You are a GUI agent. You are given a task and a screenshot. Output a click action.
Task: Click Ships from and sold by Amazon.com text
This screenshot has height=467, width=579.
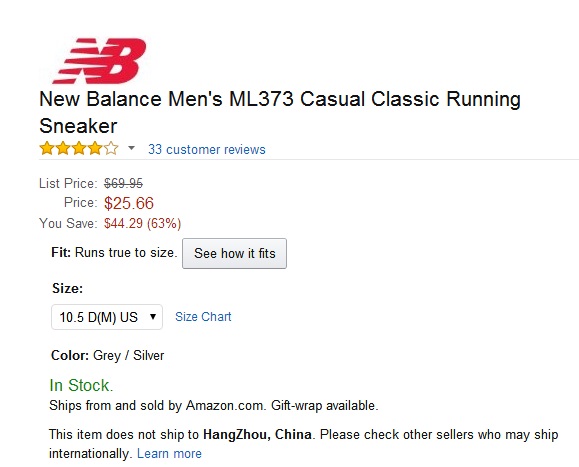(x=157, y=405)
